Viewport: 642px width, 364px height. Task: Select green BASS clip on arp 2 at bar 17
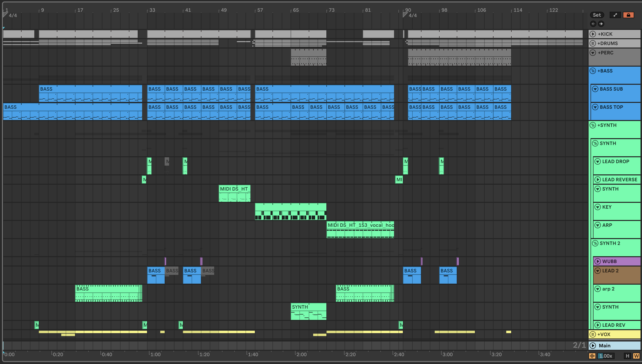click(109, 293)
